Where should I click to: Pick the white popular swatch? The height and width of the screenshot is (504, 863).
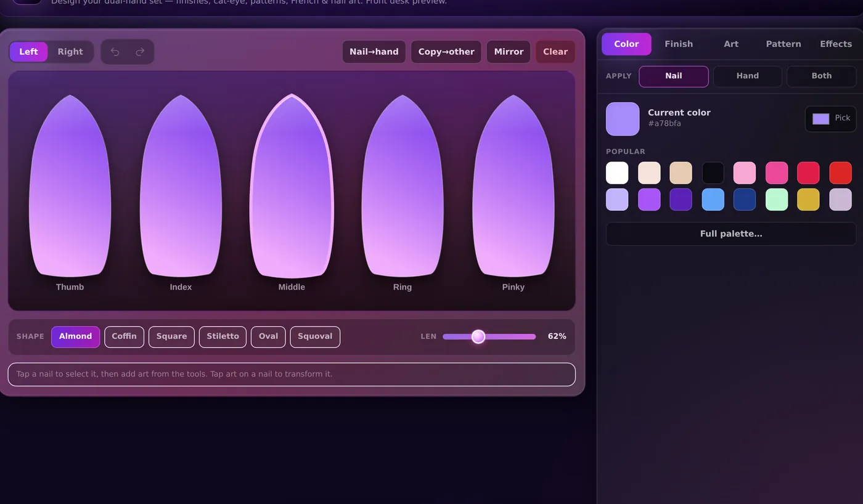[617, 173]
